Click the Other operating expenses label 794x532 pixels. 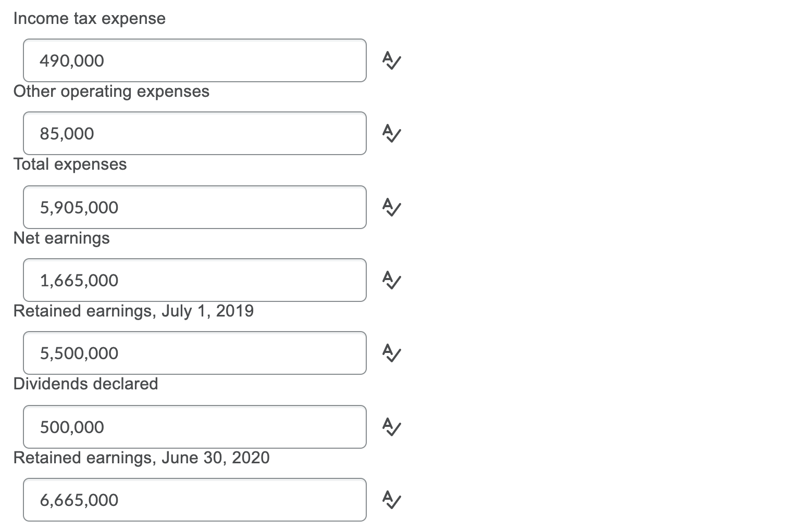111,92
